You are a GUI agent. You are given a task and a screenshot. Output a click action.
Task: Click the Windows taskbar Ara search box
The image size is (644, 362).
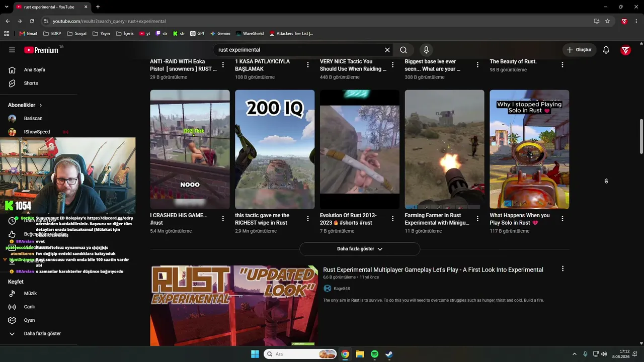[x=300, y=354]
